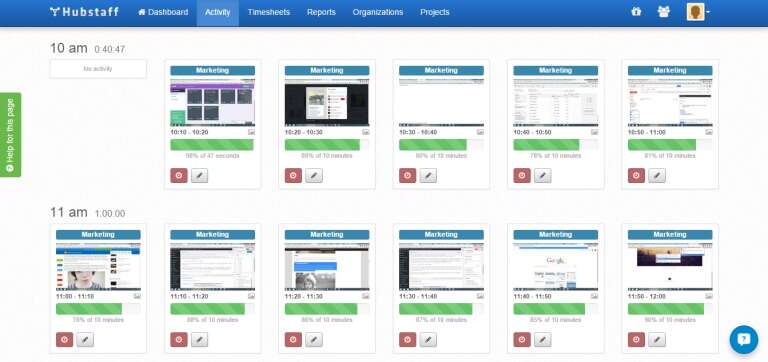
Task: Delete the 10:30 - 10:40 activity
Action: tap(408, 175)
